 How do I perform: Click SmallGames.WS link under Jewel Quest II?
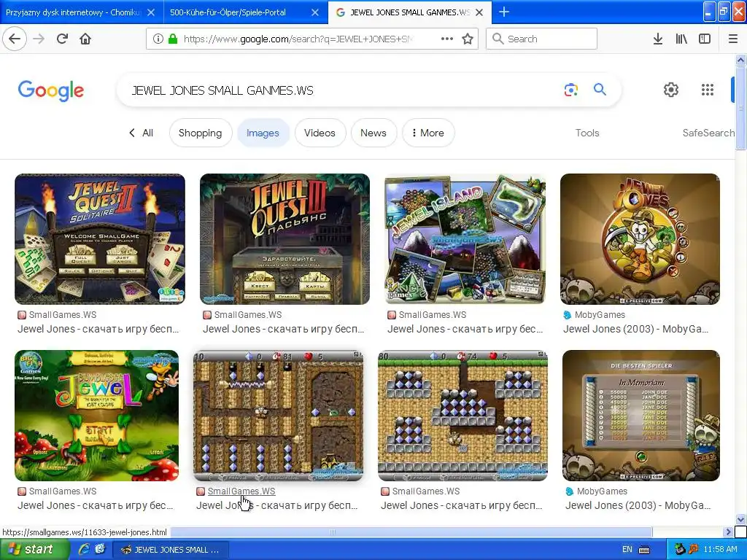63,315
